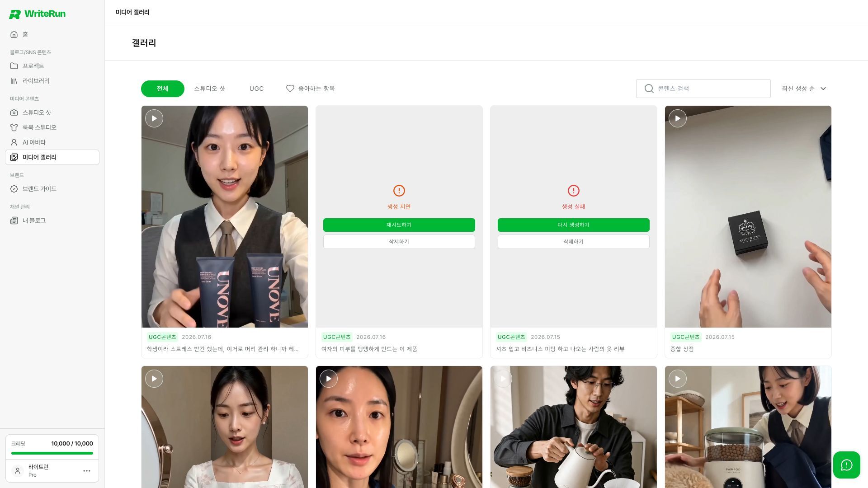
Task: Click the 생성 지연 warning icon
Action: 399,191
